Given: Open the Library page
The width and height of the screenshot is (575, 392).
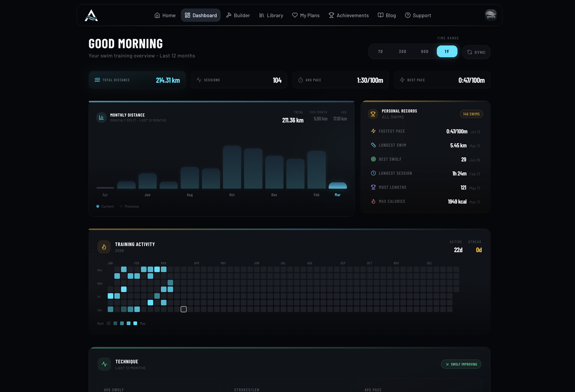Looking at the screenshot, I should (271, 15).
